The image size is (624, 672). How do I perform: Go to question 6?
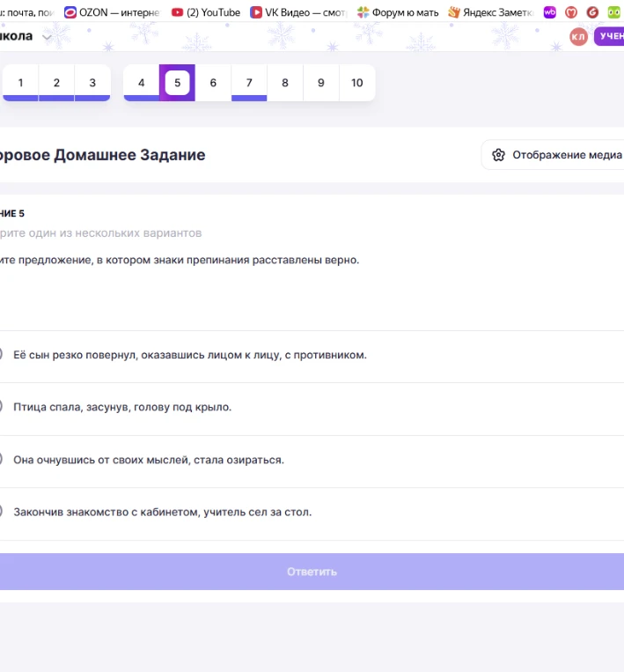click(x=213, y=83)
